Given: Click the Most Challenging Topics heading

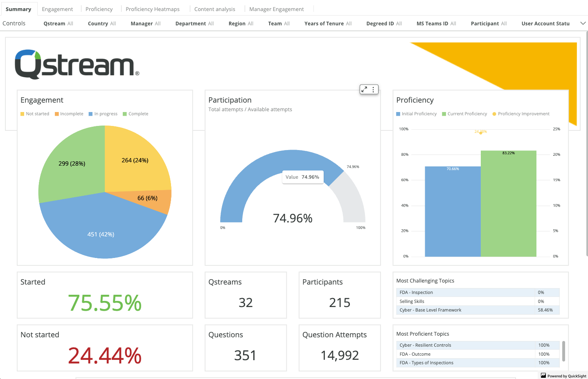Looking at the screenshot, I should (425, 281).
